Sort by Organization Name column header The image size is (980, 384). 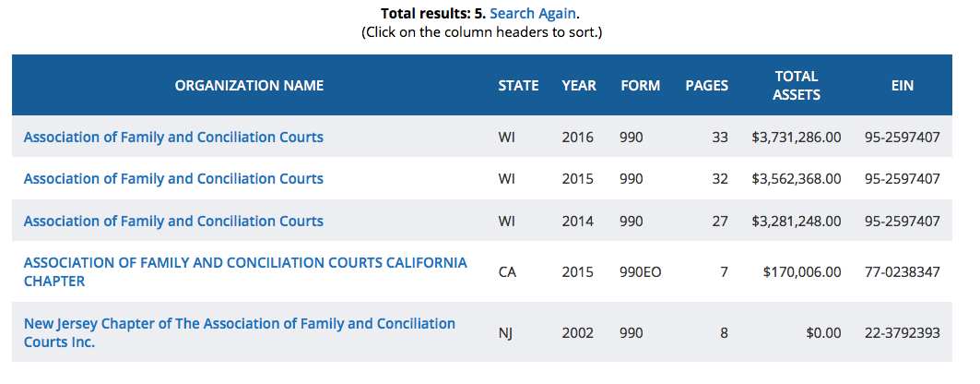point(249,85)
